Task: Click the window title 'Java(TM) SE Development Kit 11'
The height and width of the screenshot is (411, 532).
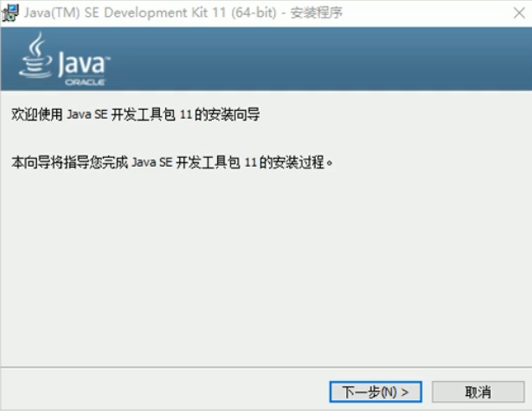Action: click(x=125, y=13)
